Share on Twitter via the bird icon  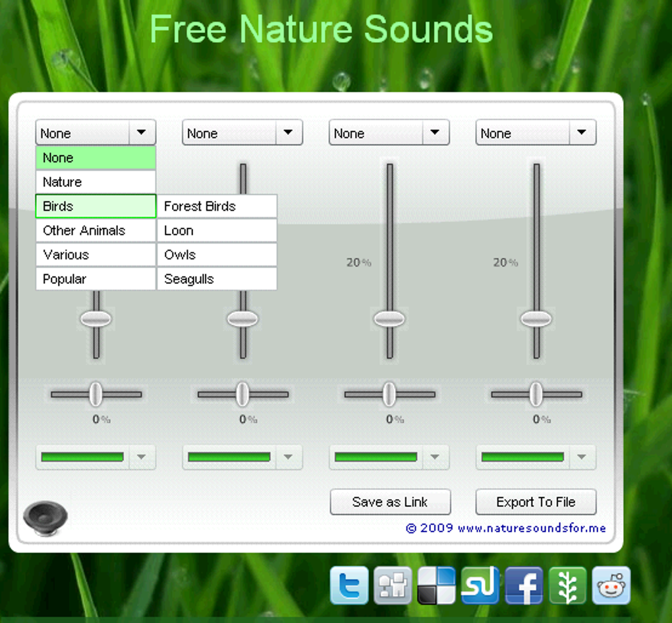(x=349, y=585)
